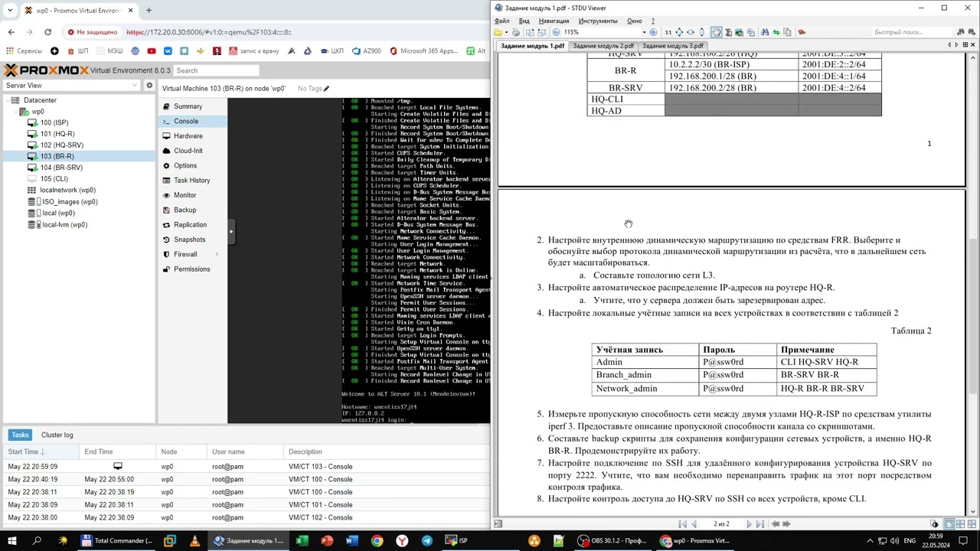Go to the last page of the PDF
Screen dimensions: 980x551
[x=760, y=524]
